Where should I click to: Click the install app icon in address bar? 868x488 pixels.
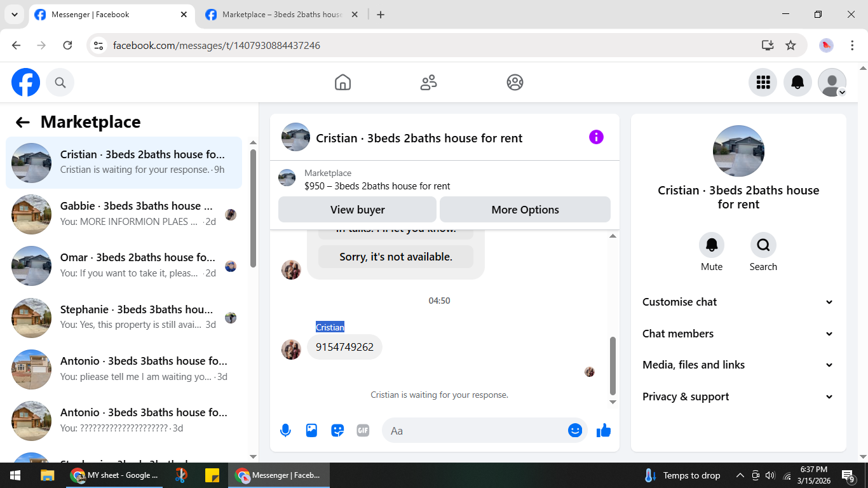(768, 45)
